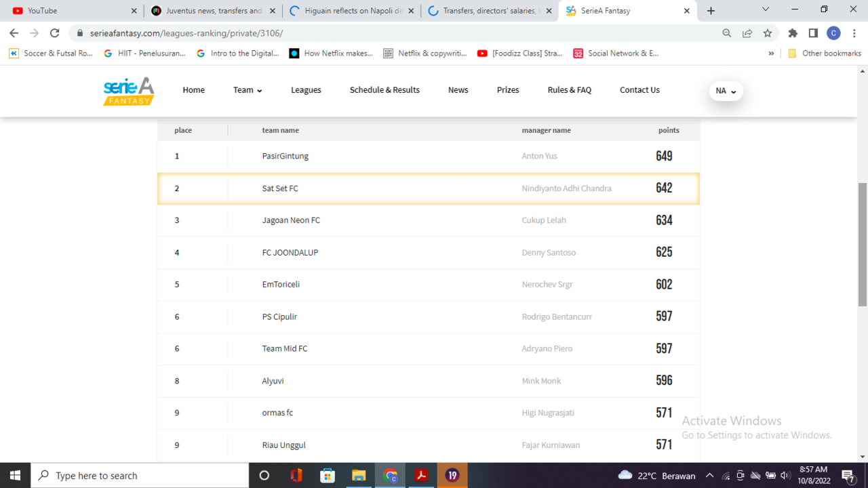Select the PS Cipulir team name
This screenshot has width=868, height=488.
[279, 317]
